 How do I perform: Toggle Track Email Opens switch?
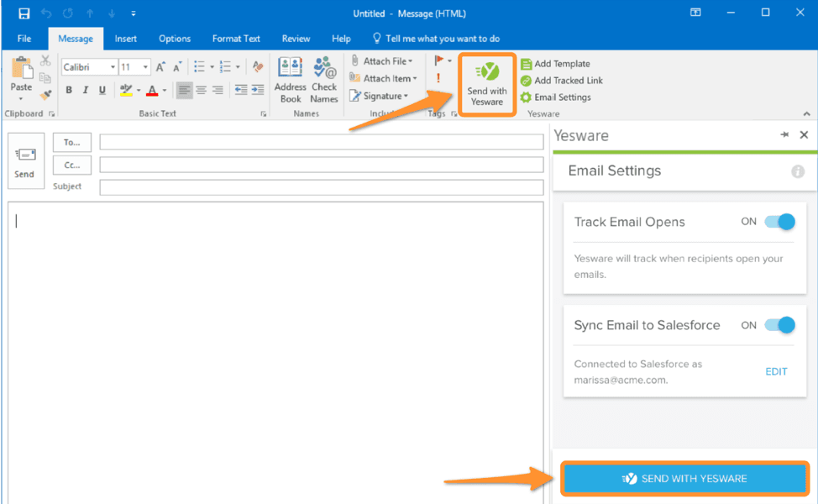779,222
